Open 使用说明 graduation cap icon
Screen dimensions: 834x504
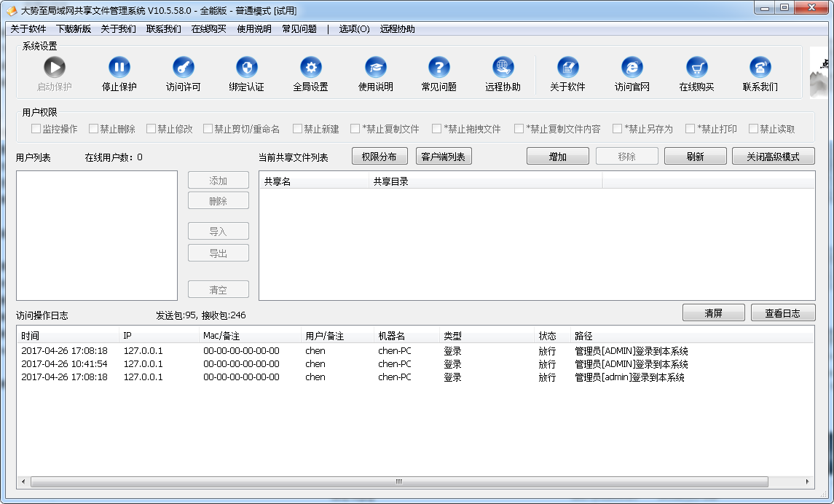tap(376, 68)
